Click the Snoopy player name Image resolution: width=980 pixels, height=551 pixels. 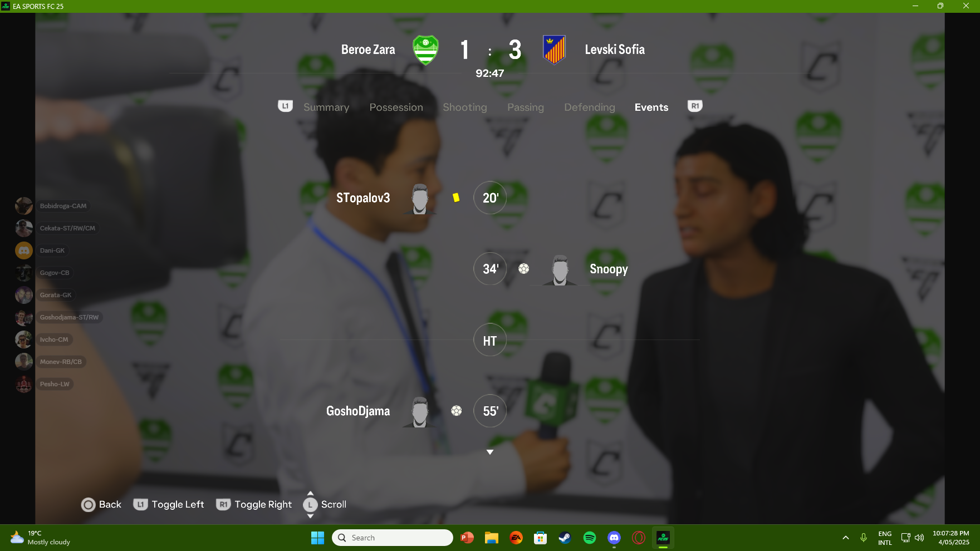click(x=609, y=269)
